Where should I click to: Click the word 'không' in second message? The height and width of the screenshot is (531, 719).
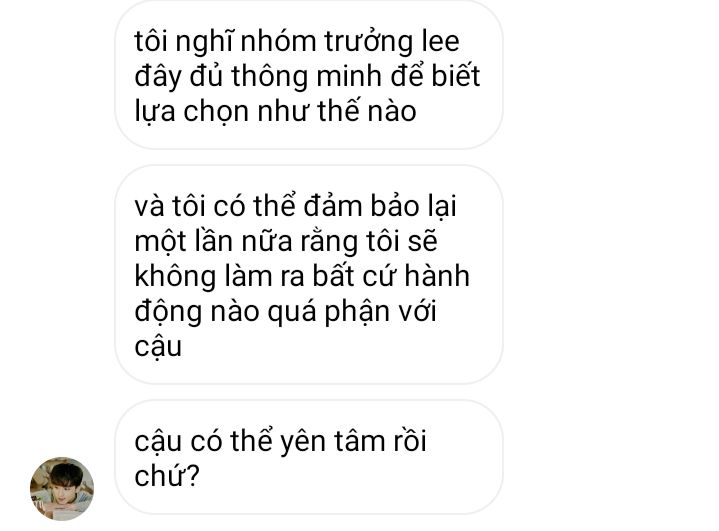tap(175, 277)
